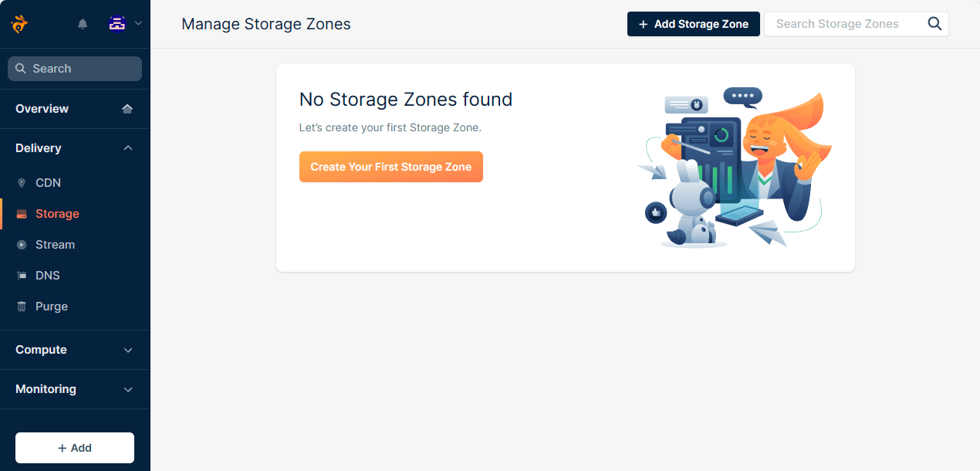Click the bunny logo in the sidebar
The width and height of the screenshot is (980, 471).
(19, 24)
